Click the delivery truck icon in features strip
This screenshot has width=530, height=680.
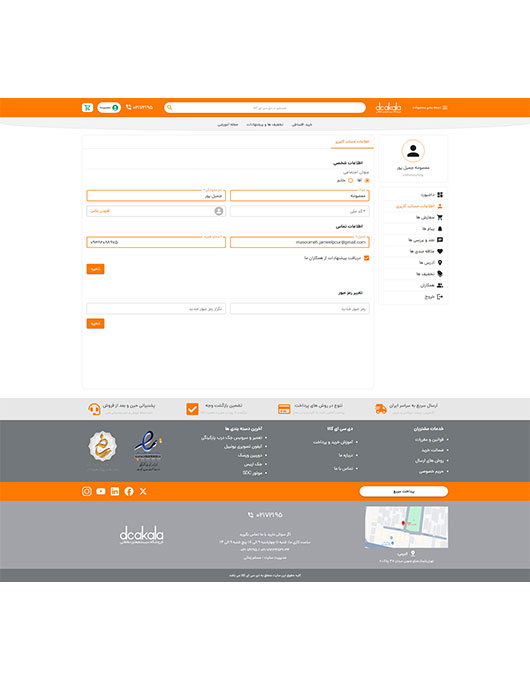(381, 409)
